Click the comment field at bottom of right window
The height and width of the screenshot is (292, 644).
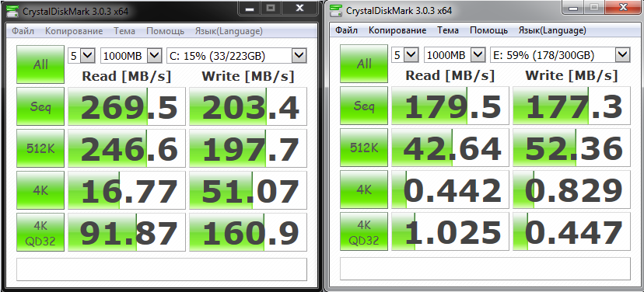coord(485,269)
